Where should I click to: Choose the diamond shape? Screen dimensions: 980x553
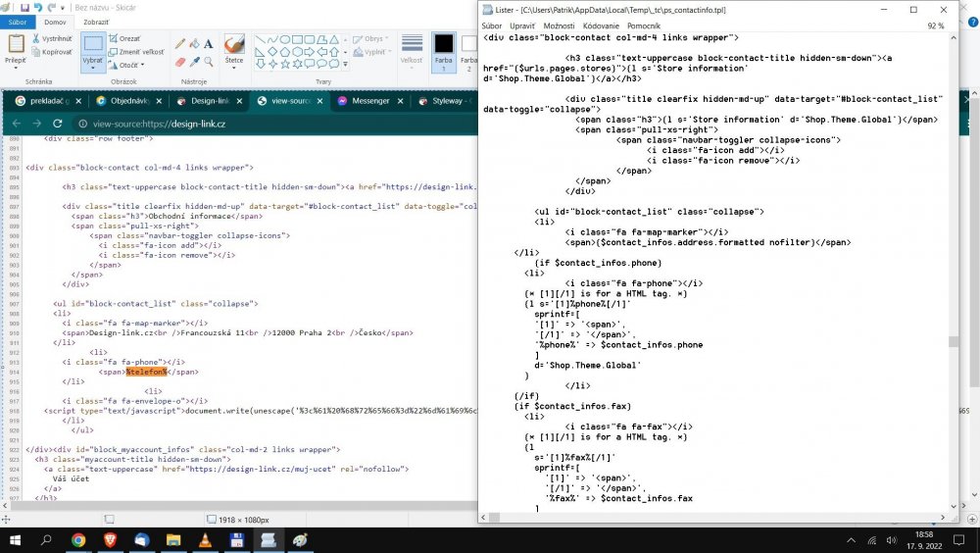coord(272,51)
